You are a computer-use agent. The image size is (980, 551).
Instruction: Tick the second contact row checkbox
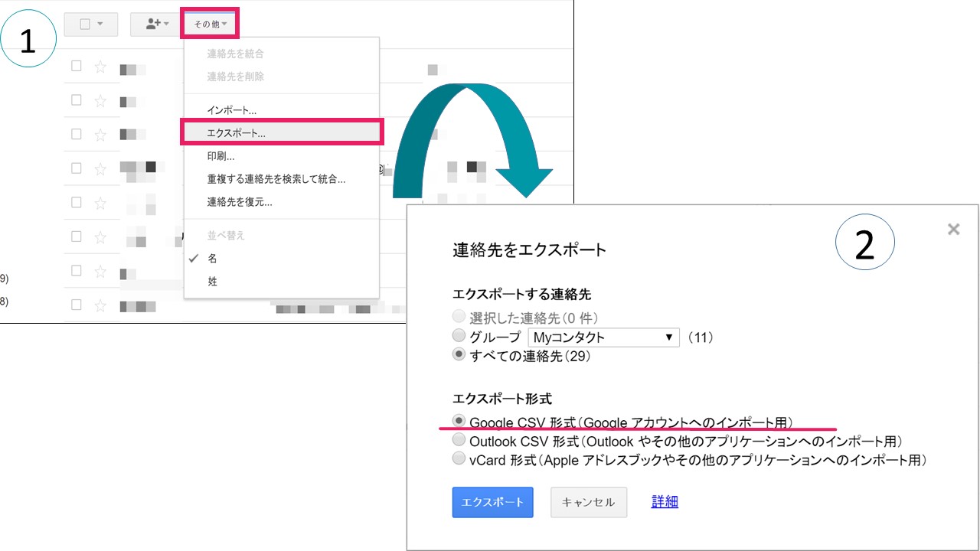click(x=76, y=99)
